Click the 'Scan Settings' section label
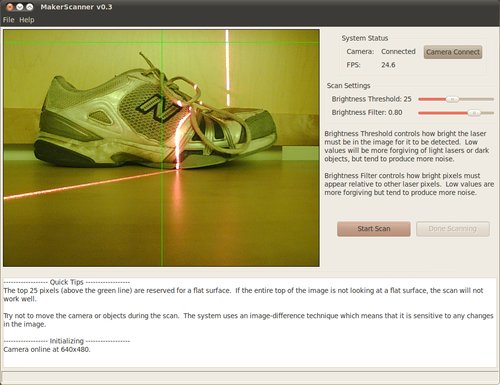 coord(348,86)
